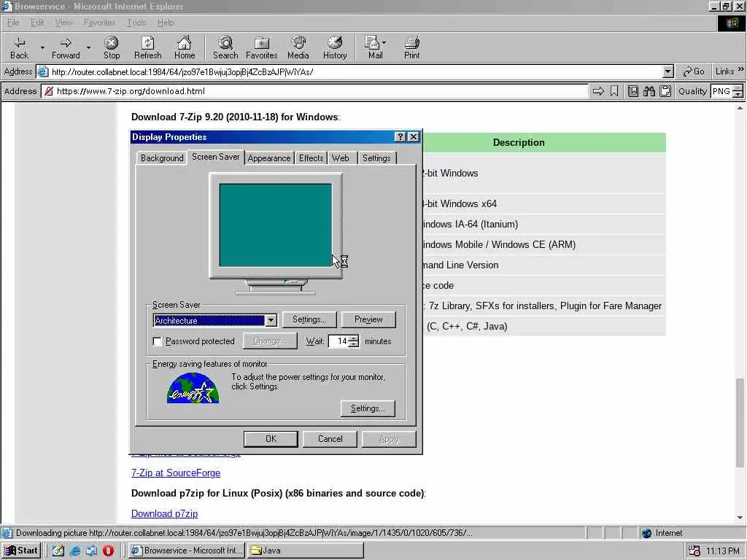Launch Opera from quick launch

108,551
